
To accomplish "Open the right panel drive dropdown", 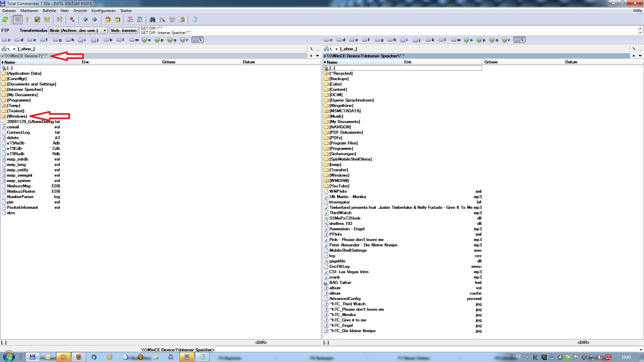I will tap(331, 49).
